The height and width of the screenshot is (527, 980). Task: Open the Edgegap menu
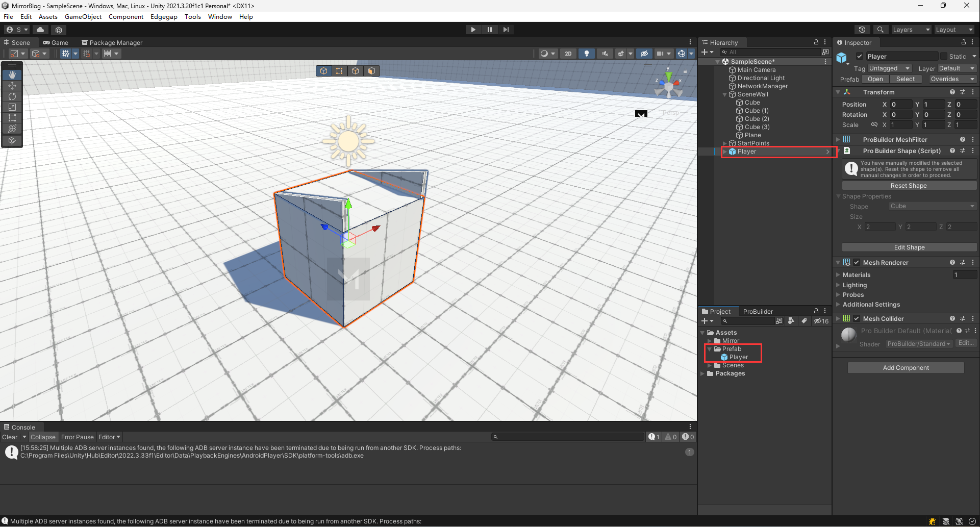tap(164, 16)
